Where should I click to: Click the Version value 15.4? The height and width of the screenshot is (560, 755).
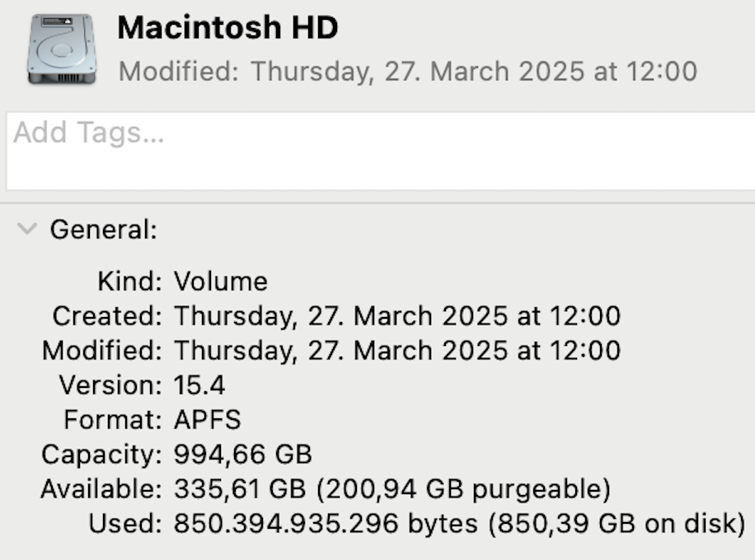point(199,385)
